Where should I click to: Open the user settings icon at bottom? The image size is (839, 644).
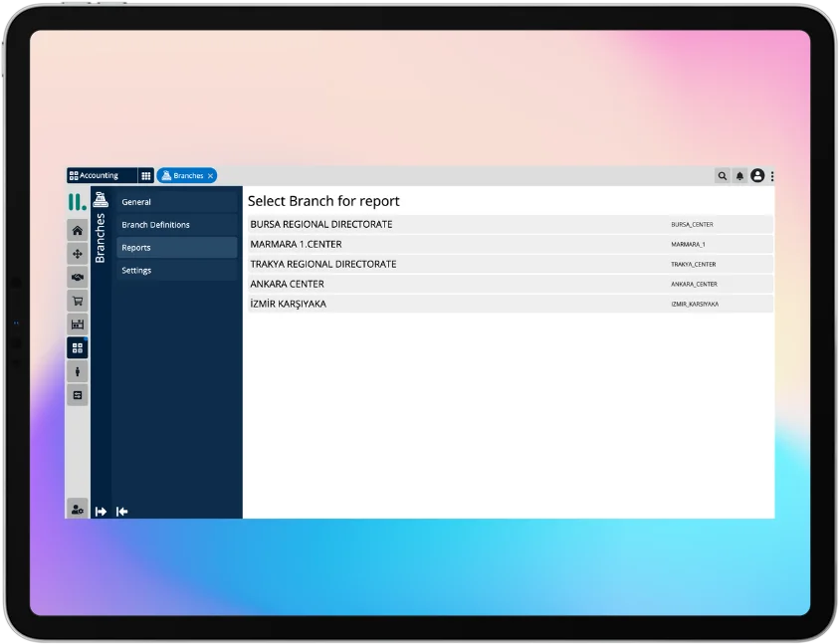[x=77, y=509]
